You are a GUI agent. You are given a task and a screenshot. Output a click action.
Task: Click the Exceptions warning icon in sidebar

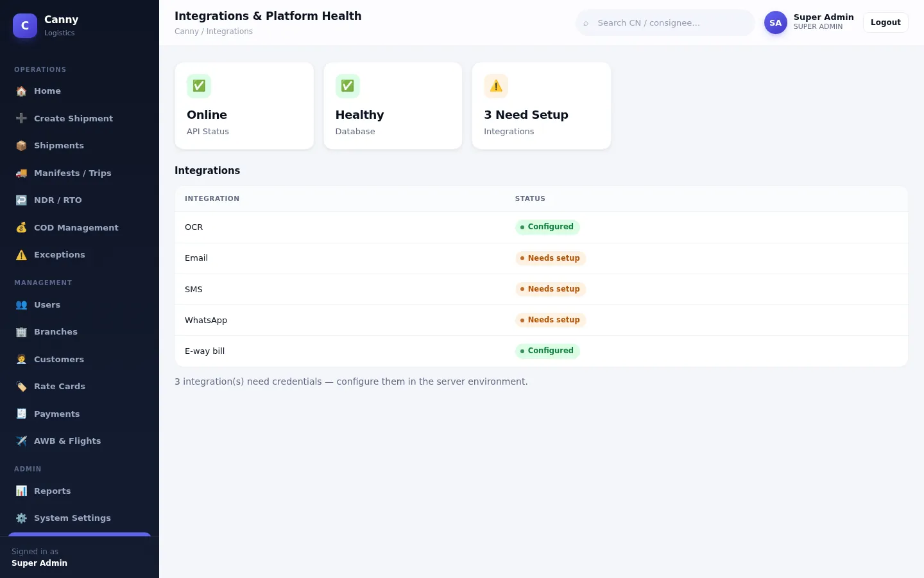21,255
